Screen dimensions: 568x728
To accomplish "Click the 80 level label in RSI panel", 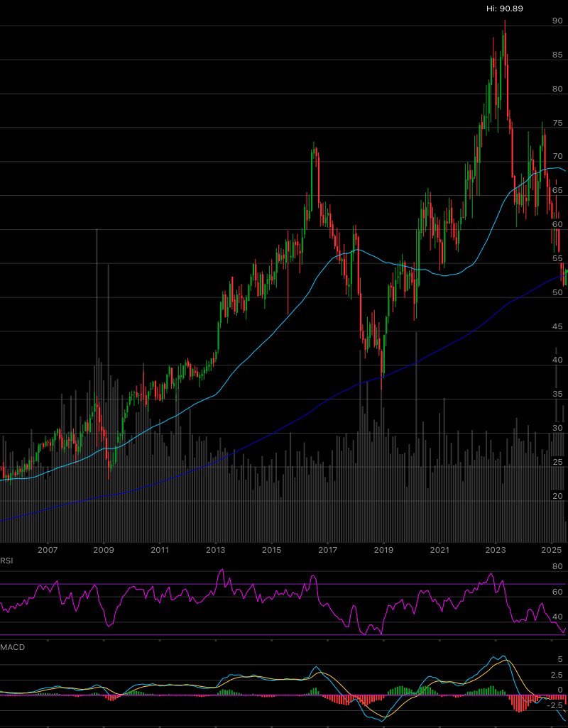I will click(558, 566).
